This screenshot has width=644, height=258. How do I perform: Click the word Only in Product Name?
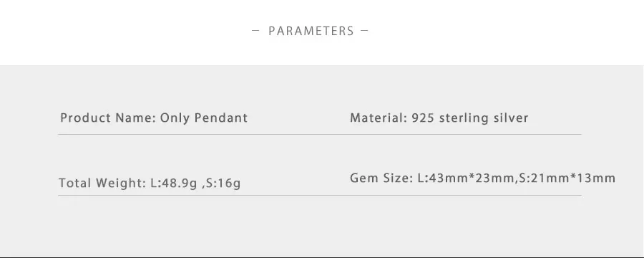click(x=175, y=118)
